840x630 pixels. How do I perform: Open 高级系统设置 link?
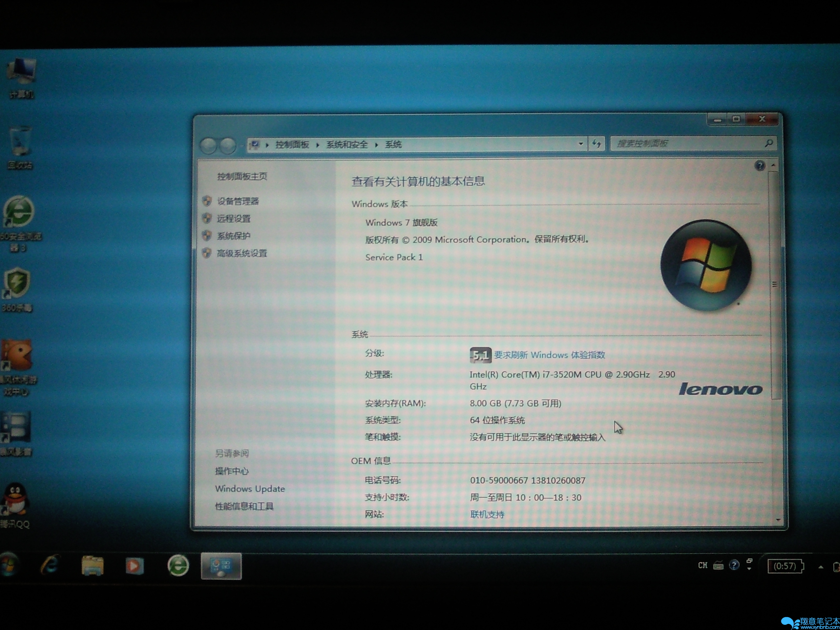pos(242,253)
